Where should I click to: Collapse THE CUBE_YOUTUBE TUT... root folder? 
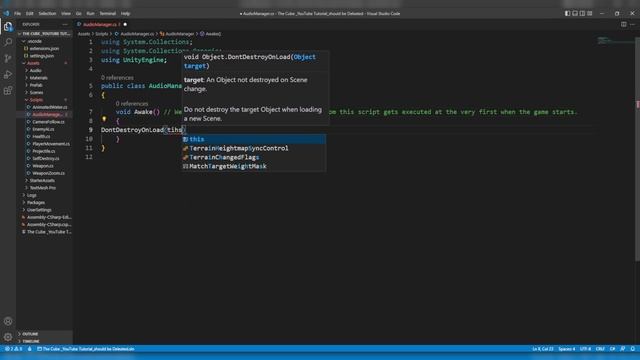coord(44,34)
